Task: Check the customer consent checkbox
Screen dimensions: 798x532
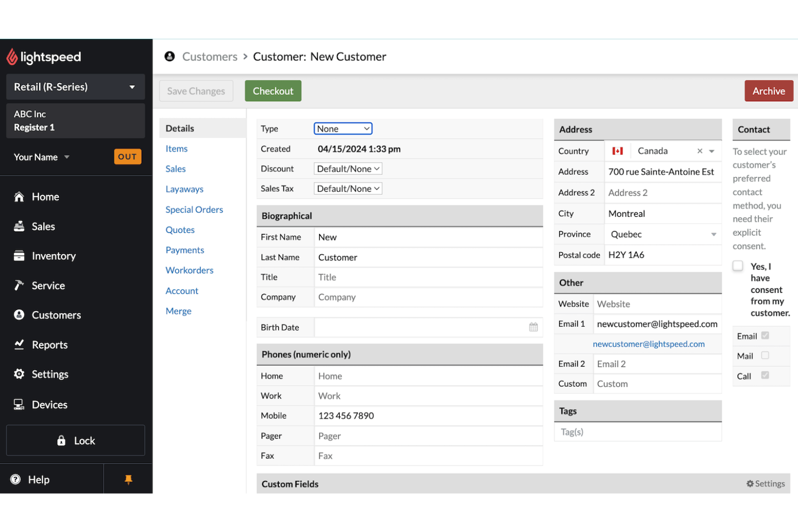Action: (738, 266)
